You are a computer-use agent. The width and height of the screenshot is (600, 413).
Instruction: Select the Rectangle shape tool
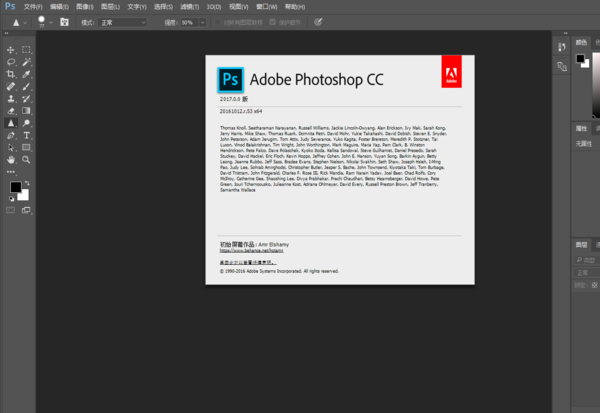[26, 148]
